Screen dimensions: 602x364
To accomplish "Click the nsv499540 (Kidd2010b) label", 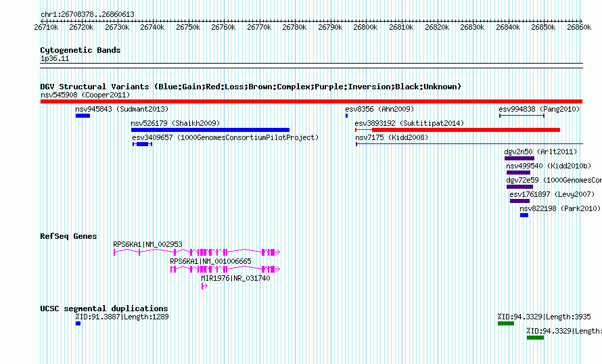I will click(x=549, y=166).
